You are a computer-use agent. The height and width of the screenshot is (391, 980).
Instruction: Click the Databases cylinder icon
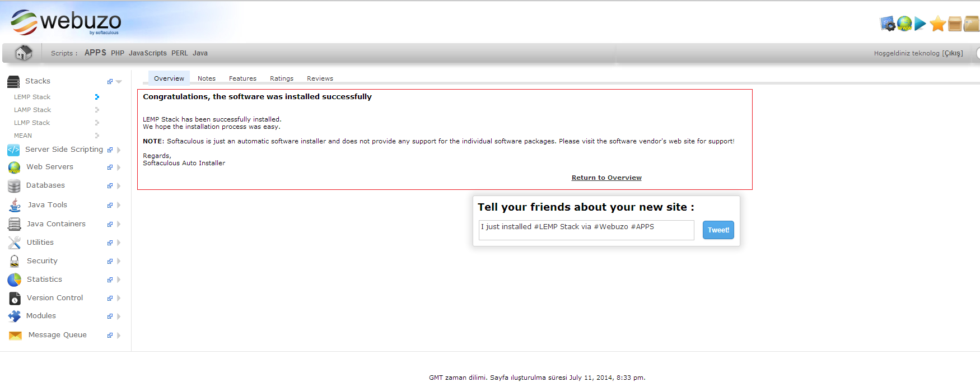click(x=14, y=186)
